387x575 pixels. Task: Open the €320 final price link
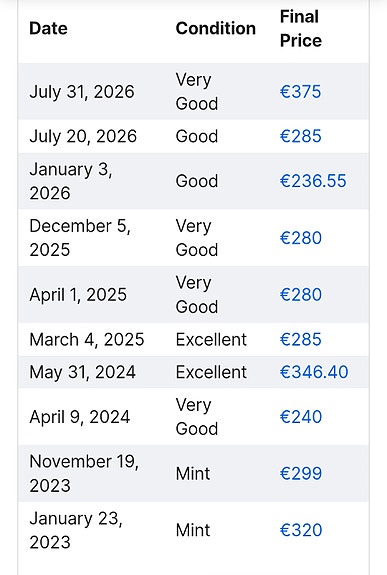[x=301, y=530]
